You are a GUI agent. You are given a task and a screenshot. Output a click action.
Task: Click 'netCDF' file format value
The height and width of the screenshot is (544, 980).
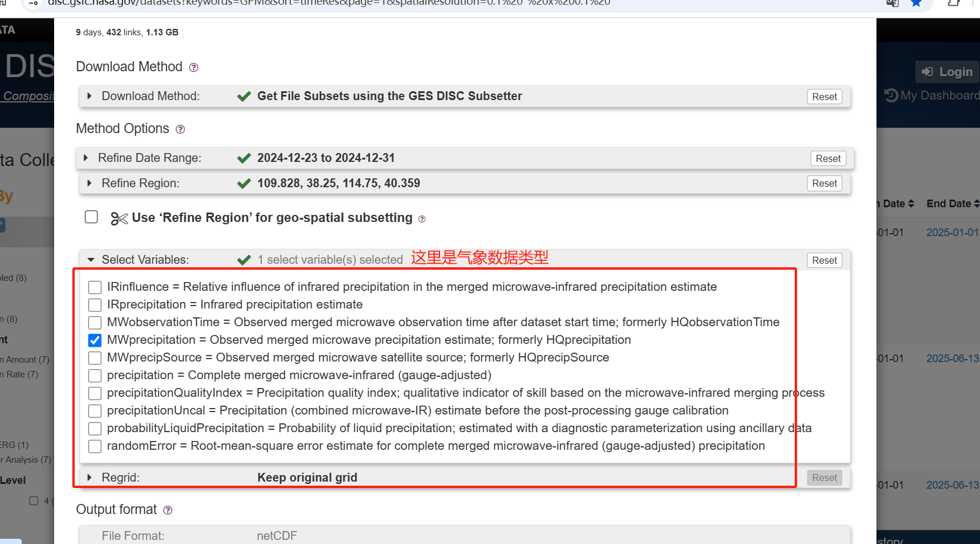pyautogui.click(x=277, y=536)
